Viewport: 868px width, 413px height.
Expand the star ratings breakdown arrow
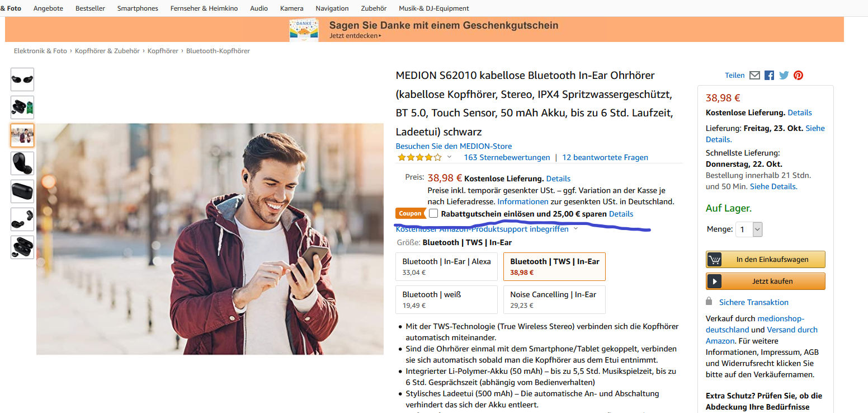coord(449,157)
